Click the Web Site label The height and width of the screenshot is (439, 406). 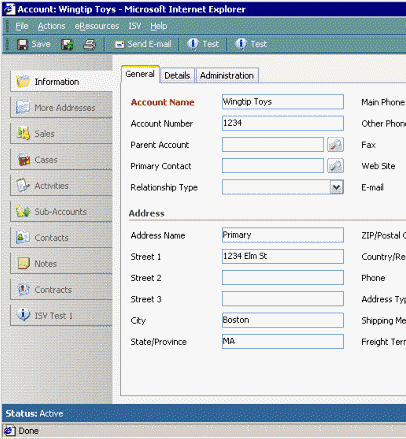coord(378,166)
